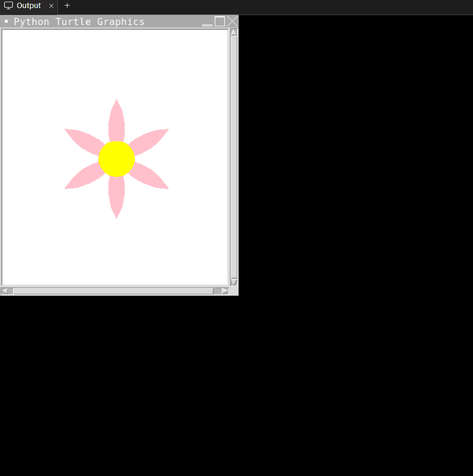Close the Python Turtle Graphics window
Viewport: 473px width, 476px height.
(232, 21)
